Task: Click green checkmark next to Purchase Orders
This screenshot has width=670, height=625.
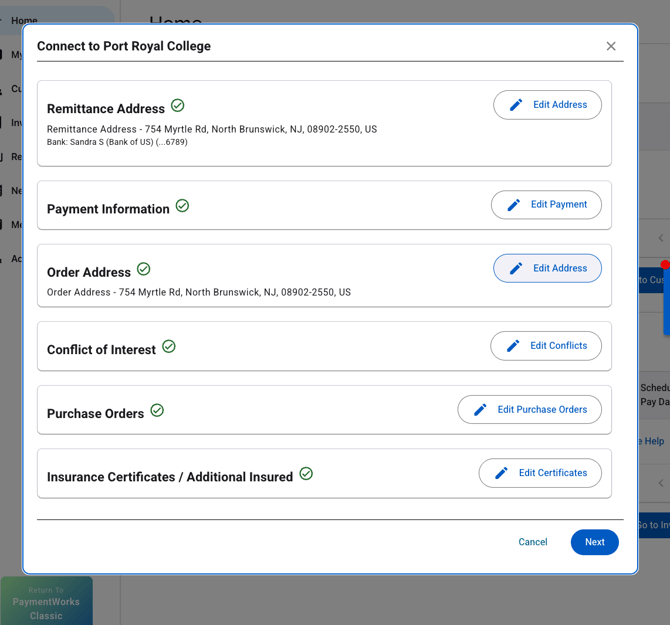Action: click(157, 411)
